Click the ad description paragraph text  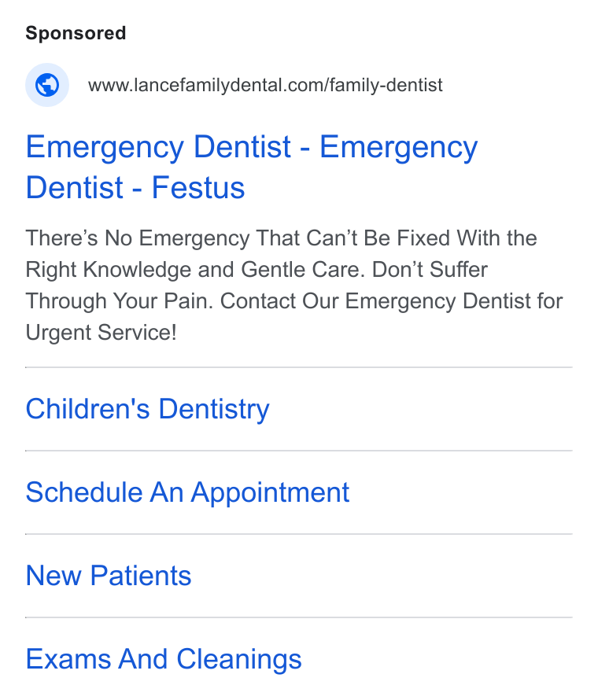click(294, 285)
